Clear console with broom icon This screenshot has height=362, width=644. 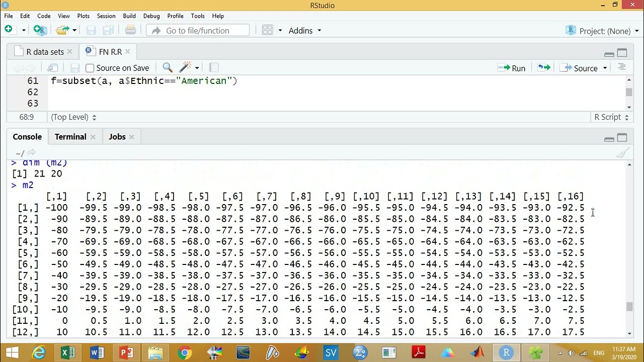623,153
